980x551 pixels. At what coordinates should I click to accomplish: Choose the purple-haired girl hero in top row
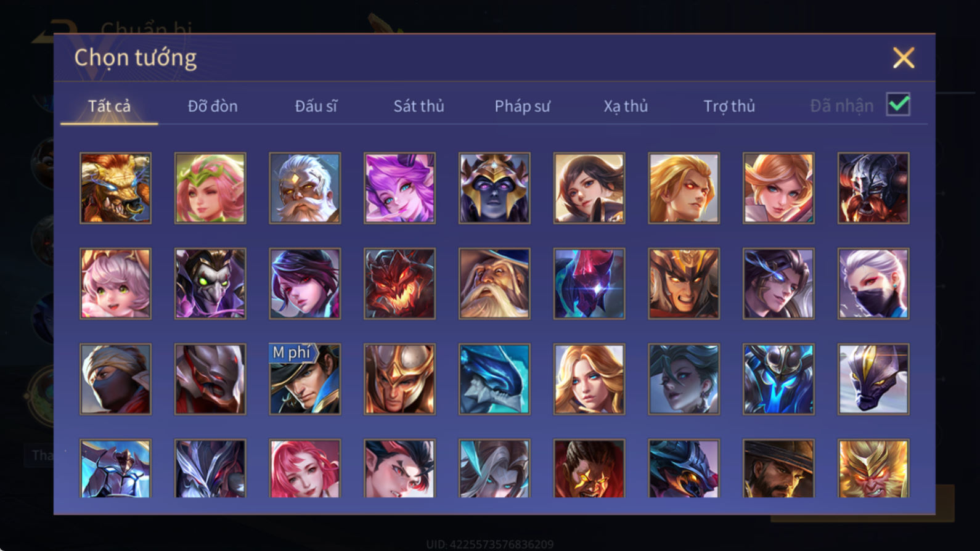pos(399,188)
